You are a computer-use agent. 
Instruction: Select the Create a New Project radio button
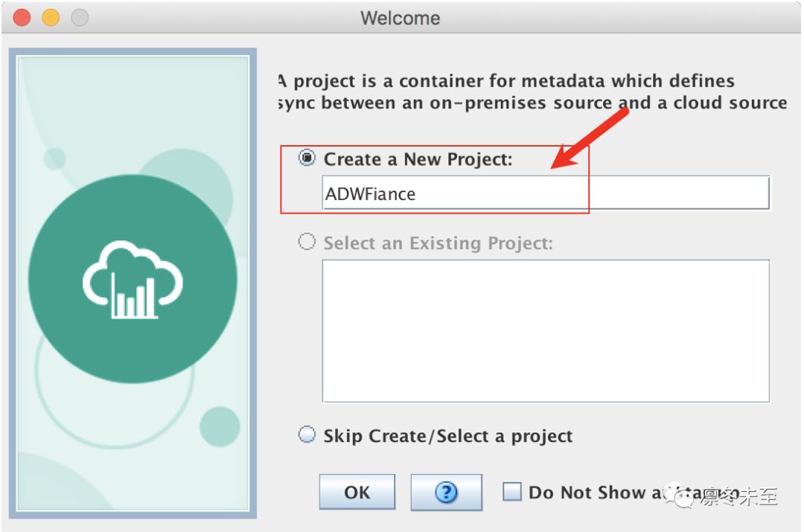pos(307,158)
